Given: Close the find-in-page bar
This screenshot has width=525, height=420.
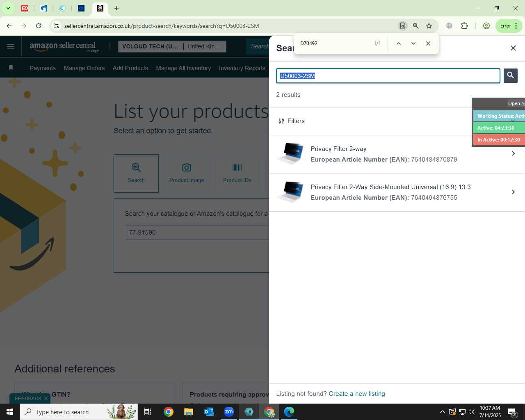Looking at the screenshot, I should click(x=428, y=43).
